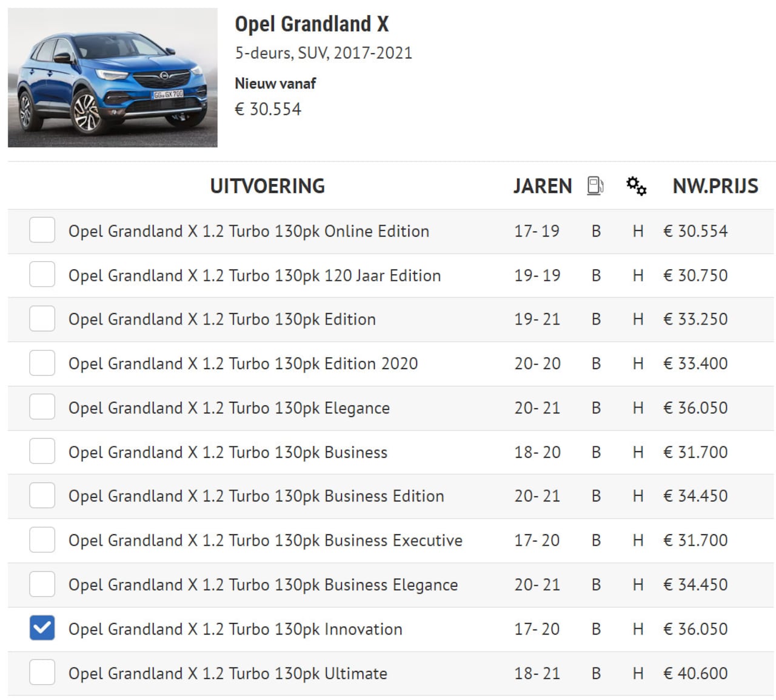The image size is (776, 700).
Task: Uncheck the Innovation trim checkbox
Action: click(42, 628)
